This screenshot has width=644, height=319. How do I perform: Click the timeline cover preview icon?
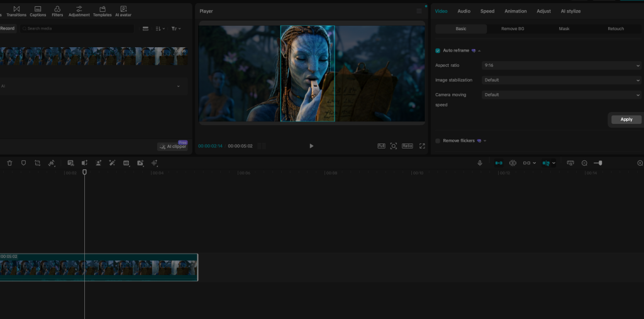570,163
